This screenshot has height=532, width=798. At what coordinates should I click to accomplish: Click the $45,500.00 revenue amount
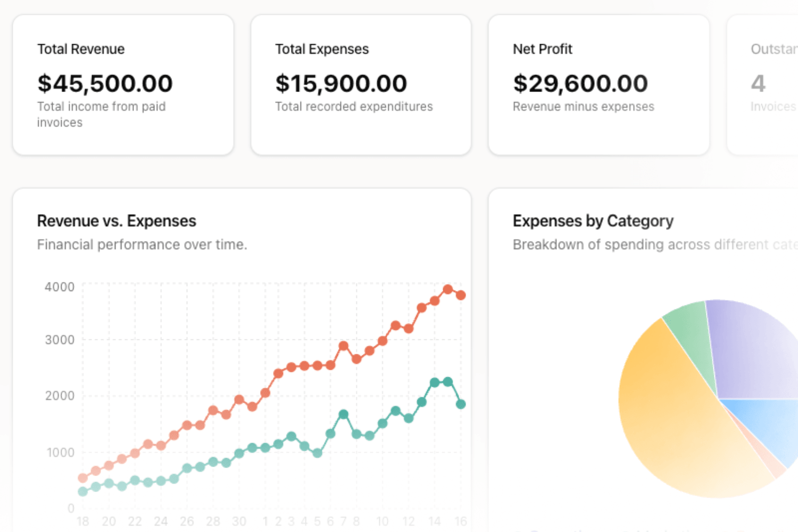(x=105, y=84)
